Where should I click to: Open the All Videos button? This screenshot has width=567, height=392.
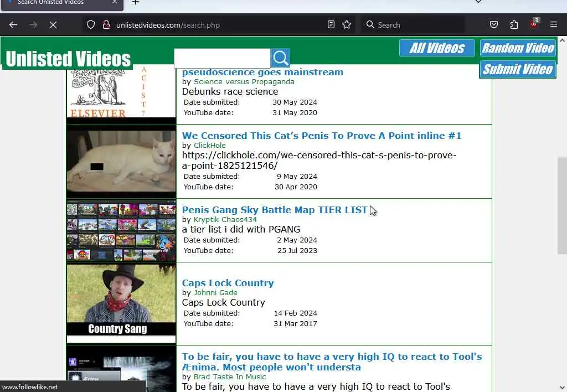[437, 48]
